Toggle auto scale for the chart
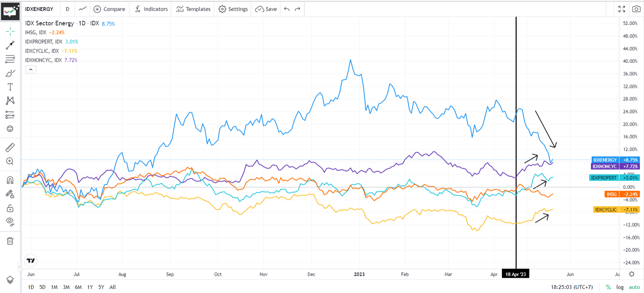The width and height of the screenshot is (644, 293). 634,287
